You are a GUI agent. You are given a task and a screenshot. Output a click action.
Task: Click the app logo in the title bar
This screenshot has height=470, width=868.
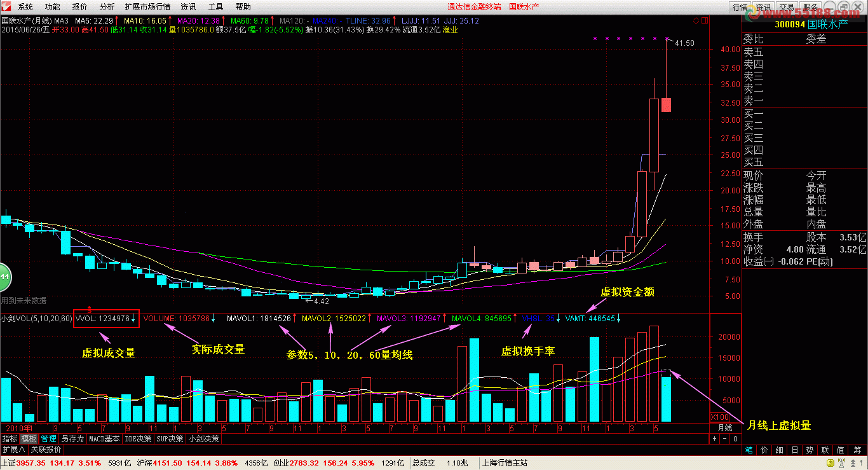[7, 6]
